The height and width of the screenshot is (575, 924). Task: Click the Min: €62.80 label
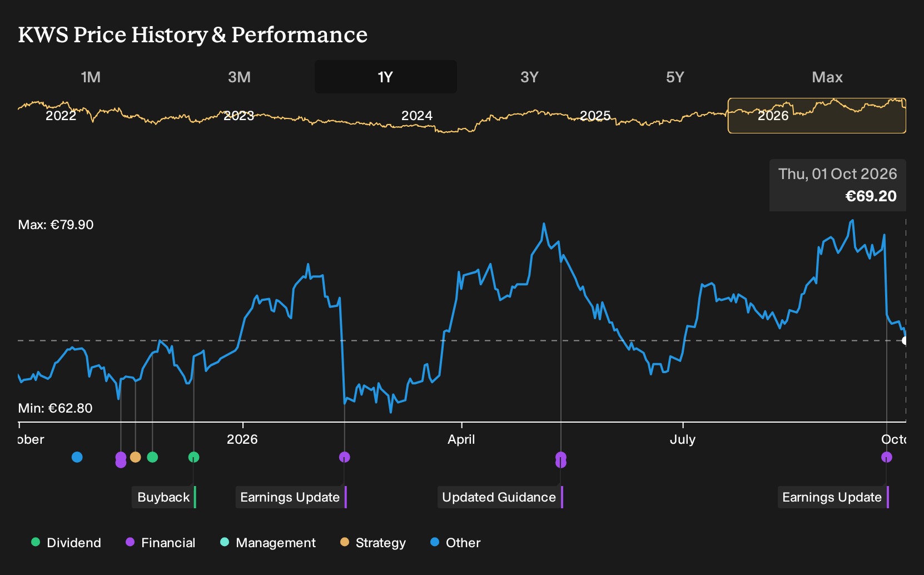point(55,408)
